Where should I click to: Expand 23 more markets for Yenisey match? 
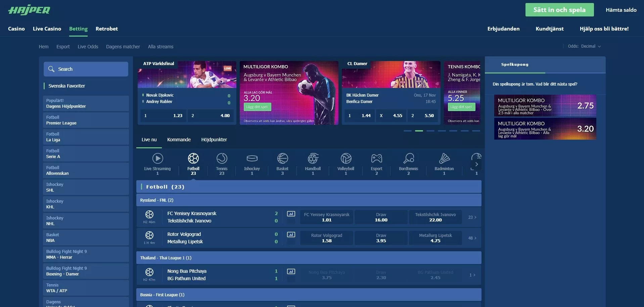[472, 217]
